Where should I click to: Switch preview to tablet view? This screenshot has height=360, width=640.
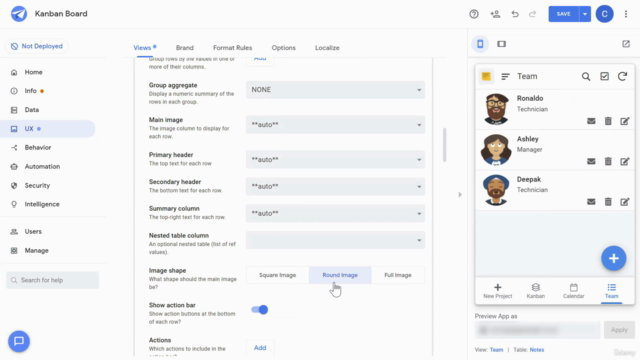(501, 44)
